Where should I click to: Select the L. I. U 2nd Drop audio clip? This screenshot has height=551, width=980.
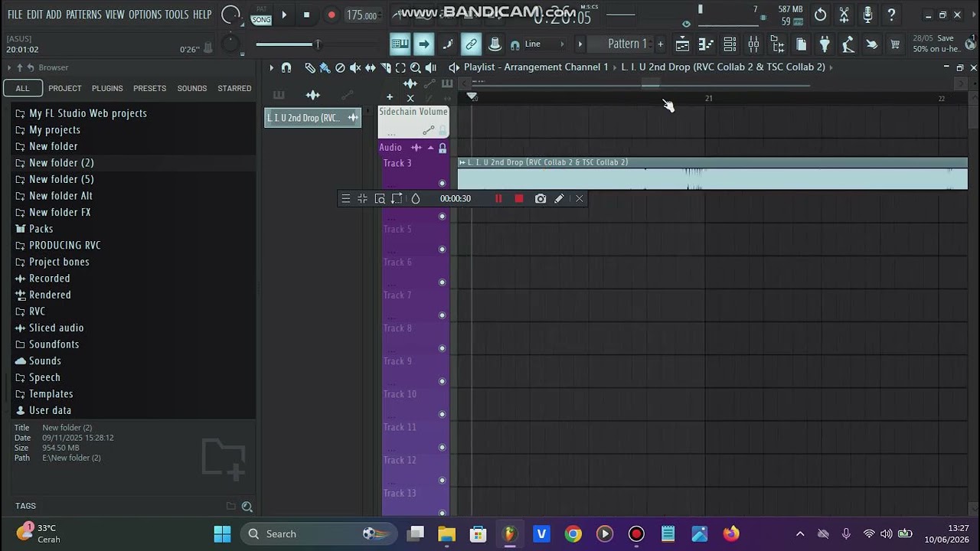(x=713, y=173)
